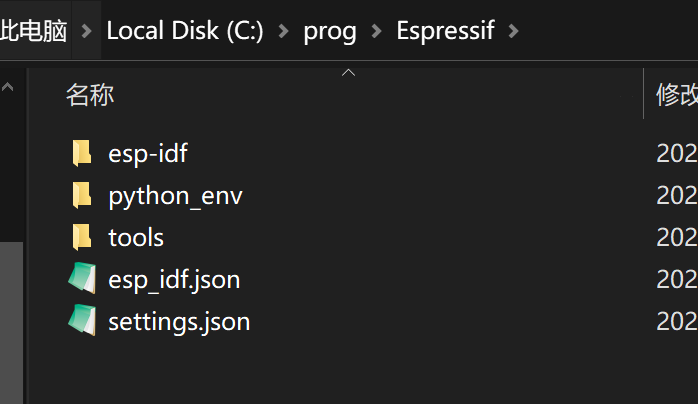Image resolution: width=698 pixels, height=404 pixels.
Task: Select the python_env folder name
Action: click(x=175, y=195)
